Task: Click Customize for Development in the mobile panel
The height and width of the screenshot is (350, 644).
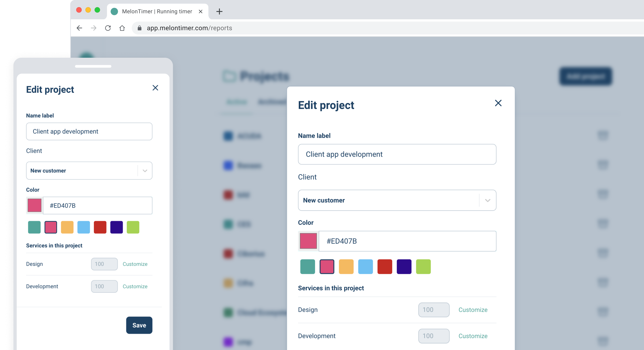Action: (x=135, y=286)
